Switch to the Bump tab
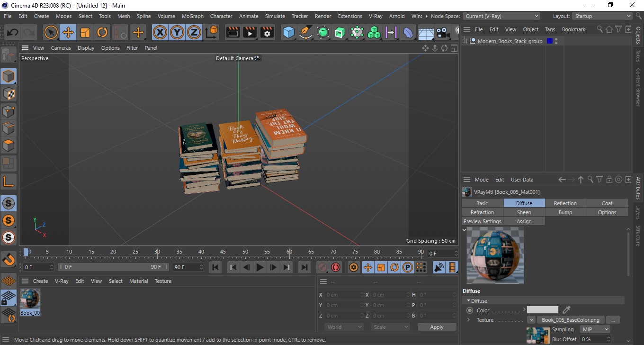Image resolution: width=644 pixels, height=345 pixels. 565,212
